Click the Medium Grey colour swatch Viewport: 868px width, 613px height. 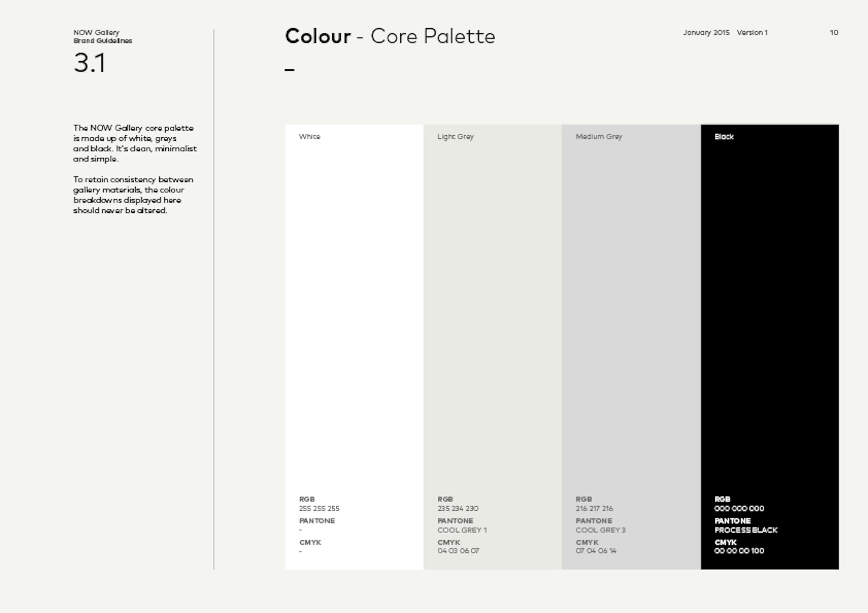(x=631, y=303)
